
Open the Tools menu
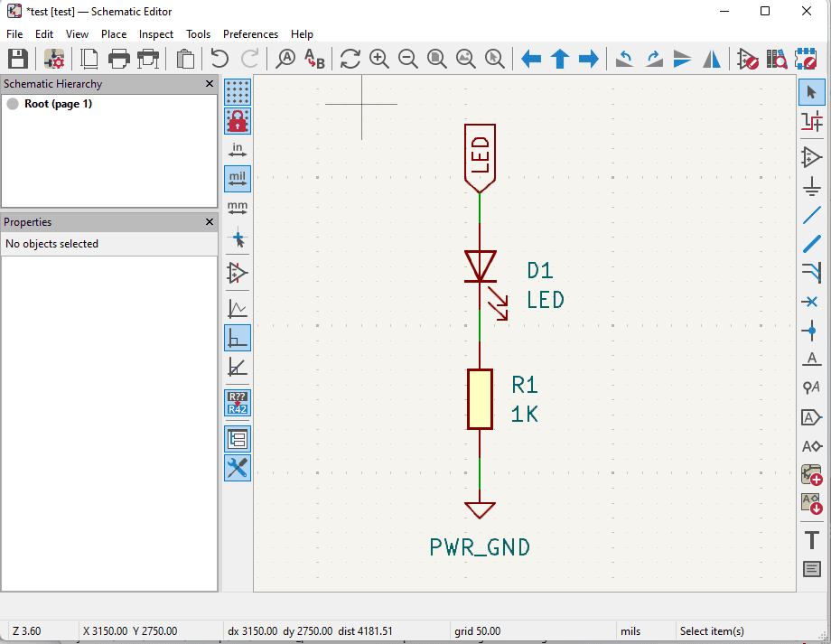click(198, 34)
